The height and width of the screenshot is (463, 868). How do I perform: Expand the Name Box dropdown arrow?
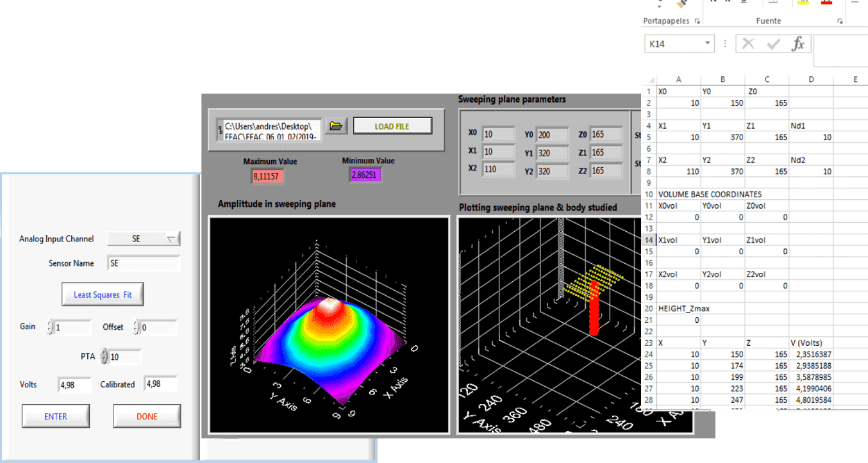(707, 44)
